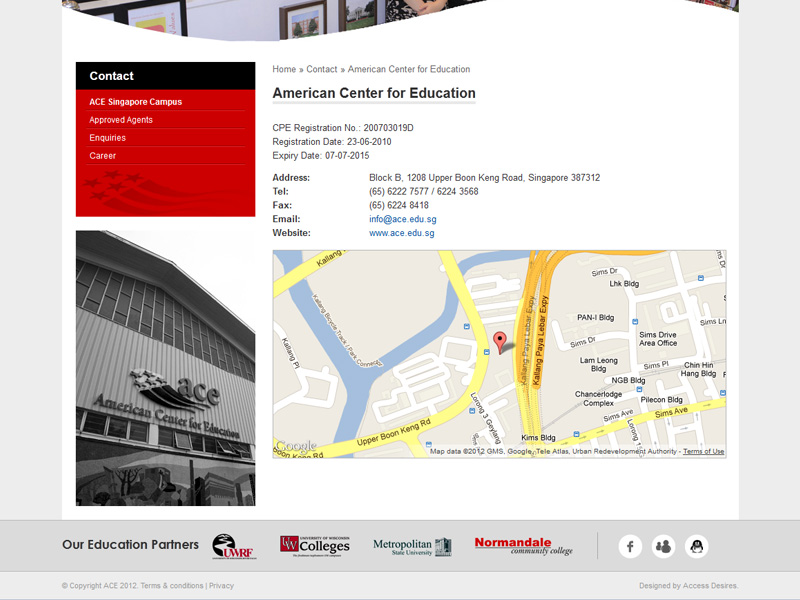The height and width of the screenshot is (600, 800).
Task: Click the American Center for Education breadcrumb text
Action: tap(409, 69)
